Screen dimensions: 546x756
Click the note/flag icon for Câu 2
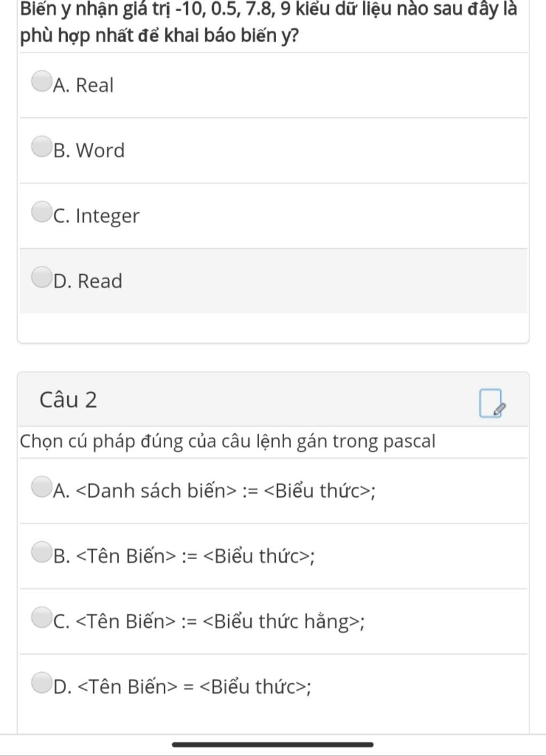click(492, 403)
